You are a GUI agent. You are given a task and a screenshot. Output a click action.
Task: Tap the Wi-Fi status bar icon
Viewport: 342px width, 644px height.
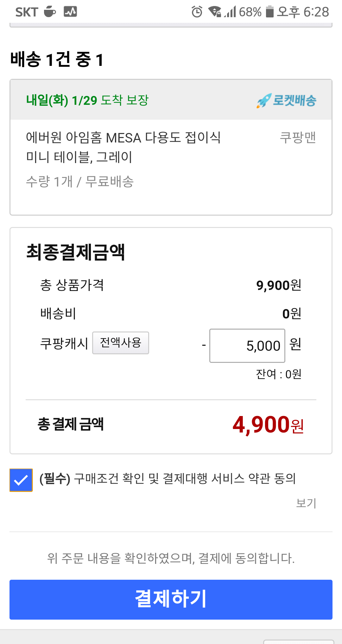215,12
